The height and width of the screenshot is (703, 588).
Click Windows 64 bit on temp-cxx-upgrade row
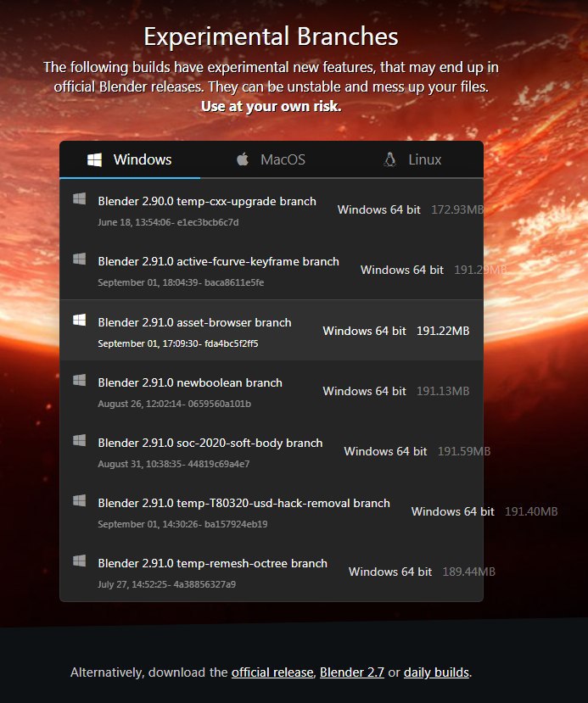point(379,209)
